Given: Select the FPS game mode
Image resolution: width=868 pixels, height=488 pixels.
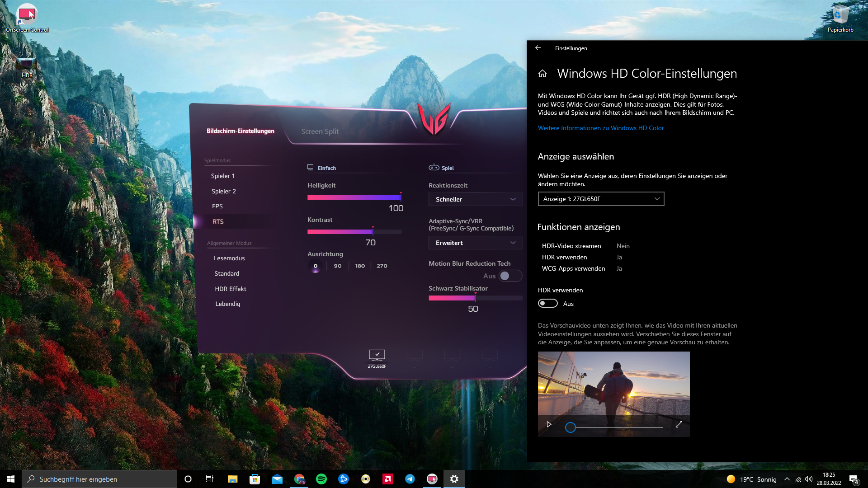Looking at the screenshot, I should coord(217,206).
